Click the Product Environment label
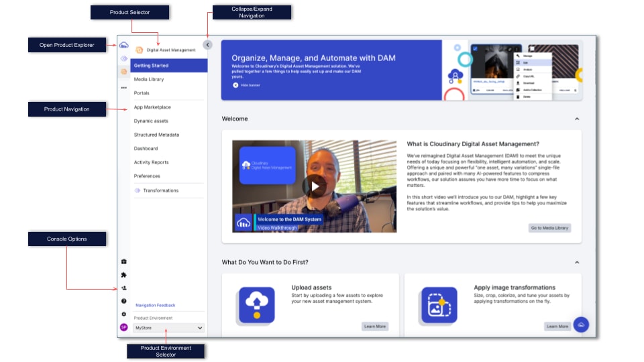Viewport: 644px width, 362px height. [x=153, y=318]
